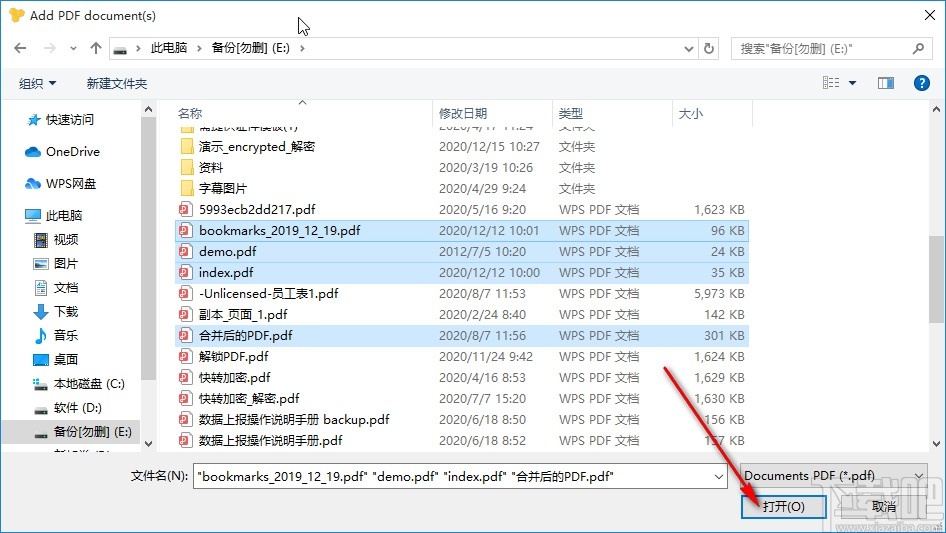
Task: Expand the chevron after 此电脑 in path
Action: click(x=198, y=48)
